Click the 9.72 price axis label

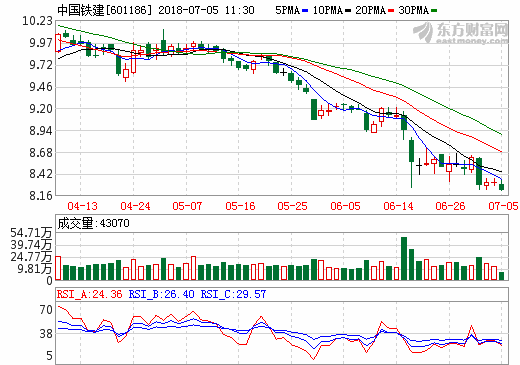tap(41, 65)
